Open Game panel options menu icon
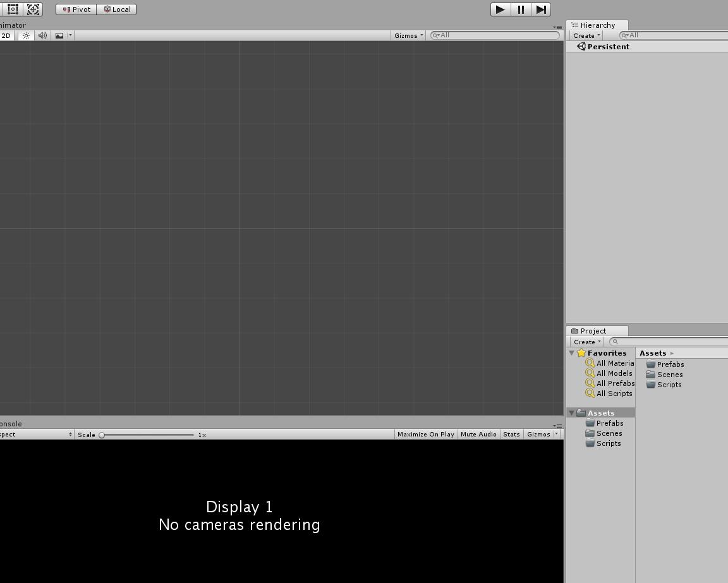Image resolution: width=728 pixels, height=583 pixels. (557, 426)
